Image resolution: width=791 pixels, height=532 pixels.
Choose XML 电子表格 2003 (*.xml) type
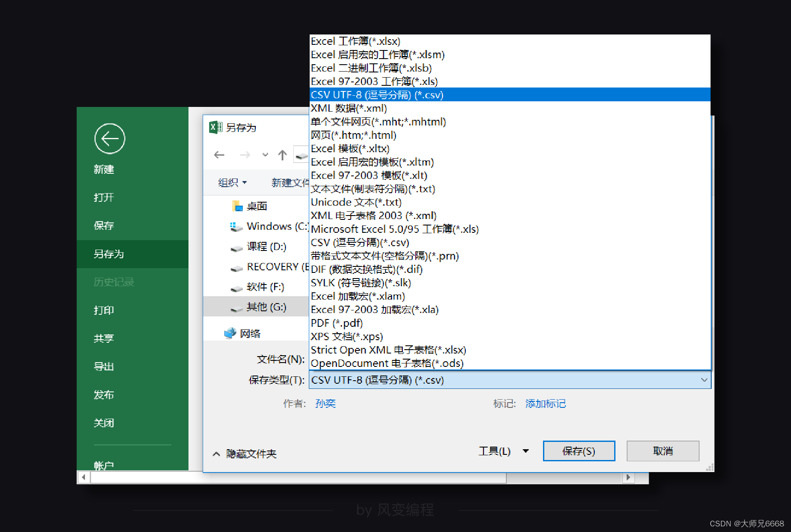coord(510,216)
